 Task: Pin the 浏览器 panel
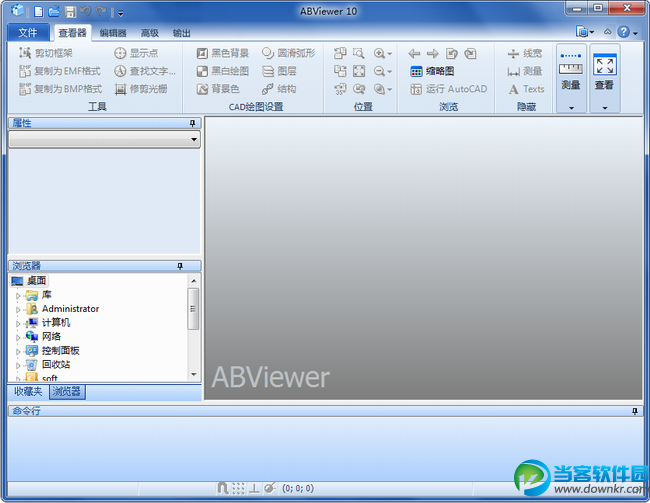click(x=179, y=266)
